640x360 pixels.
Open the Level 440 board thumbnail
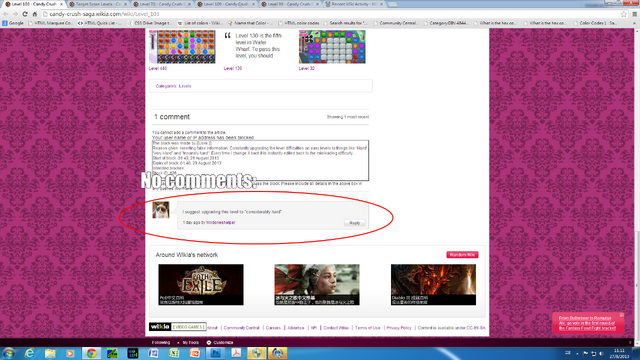pos(182,47)
